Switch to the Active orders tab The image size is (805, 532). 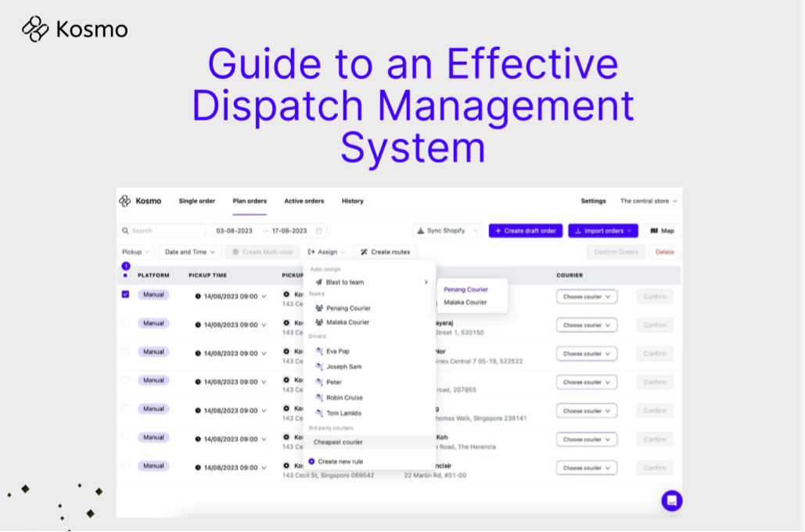click(x=304, y=201)
